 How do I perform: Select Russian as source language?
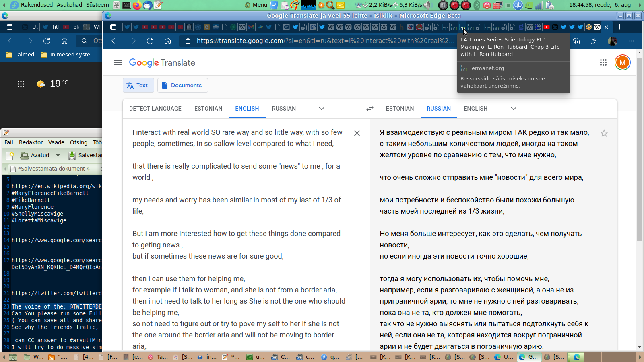click(x=284, y=109)
